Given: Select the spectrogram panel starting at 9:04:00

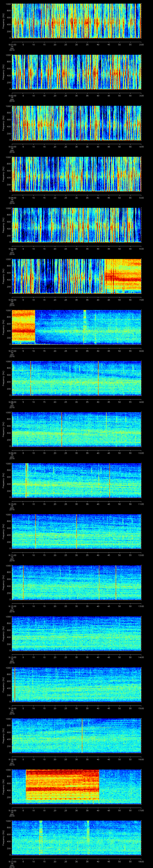Looking at the screenshot, I should click(x=76, y=174).
